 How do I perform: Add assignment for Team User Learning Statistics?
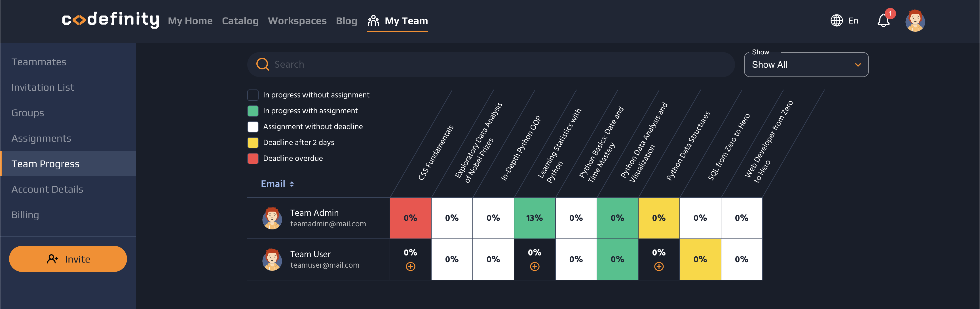pos(535,267)
